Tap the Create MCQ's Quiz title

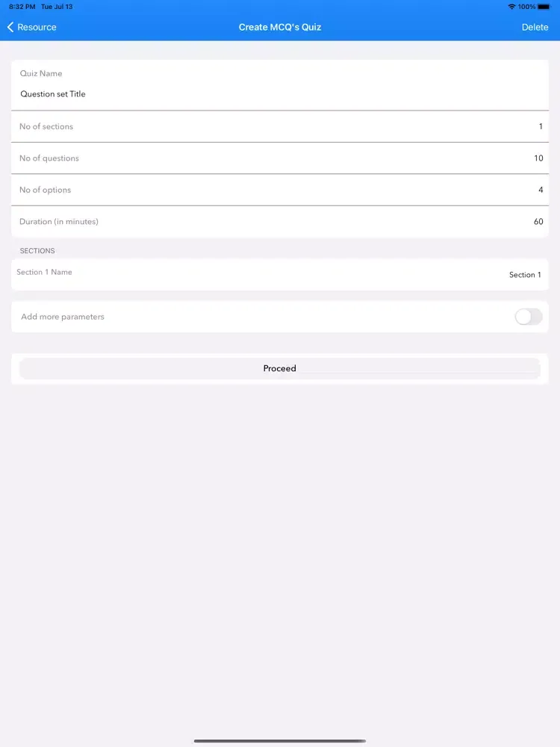[280, 27]
